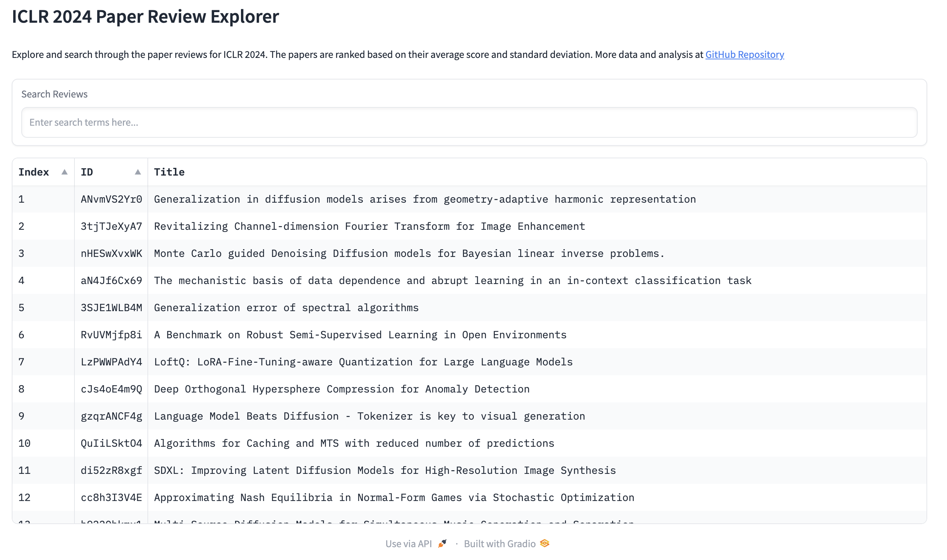Click the Index column header label
Screen dimensions: 947x560
pyautogui.click(x=34, y=172)
